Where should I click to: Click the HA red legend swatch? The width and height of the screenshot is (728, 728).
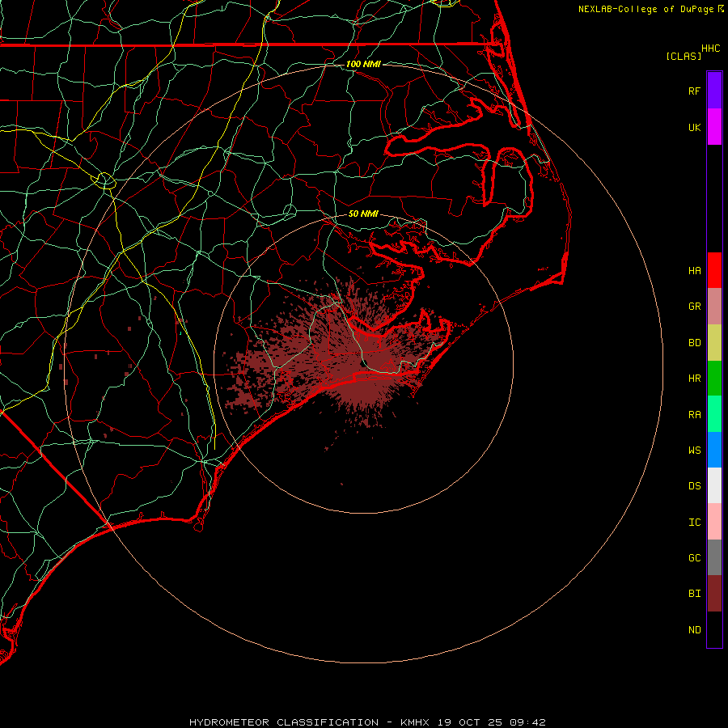[x=714, y=270]
